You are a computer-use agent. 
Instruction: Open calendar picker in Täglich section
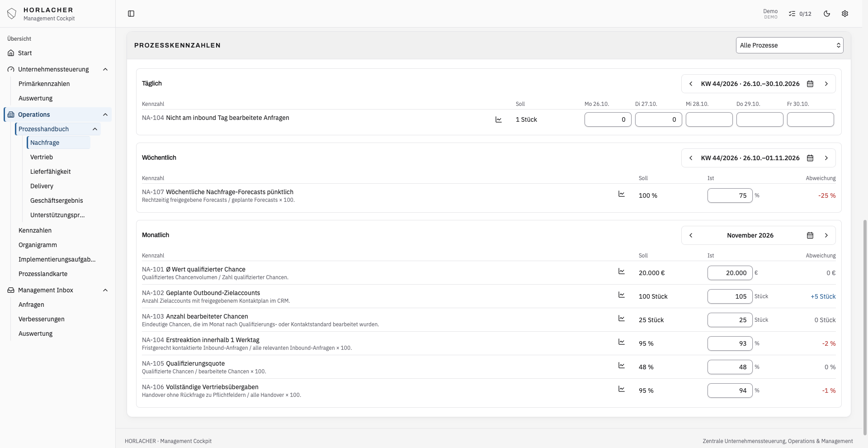pyautogui.click(x=810, y=84)
